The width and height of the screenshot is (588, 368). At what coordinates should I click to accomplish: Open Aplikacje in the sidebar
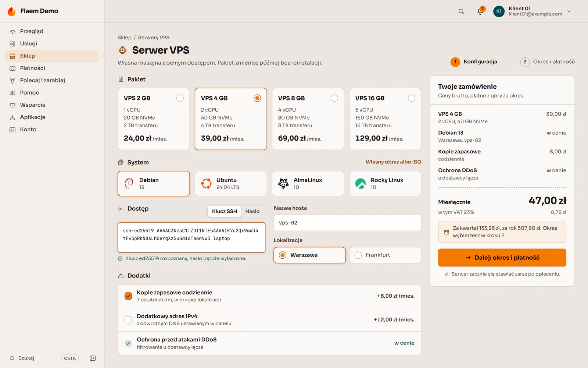click(x=52, y=117)
